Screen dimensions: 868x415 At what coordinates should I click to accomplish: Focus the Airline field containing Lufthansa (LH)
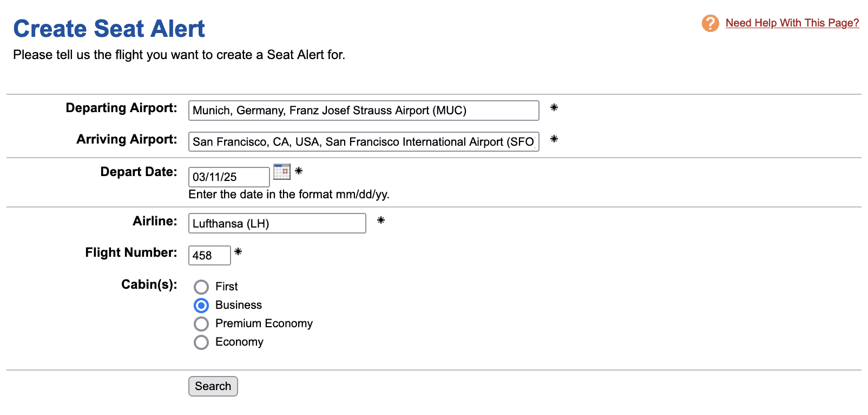277,224
